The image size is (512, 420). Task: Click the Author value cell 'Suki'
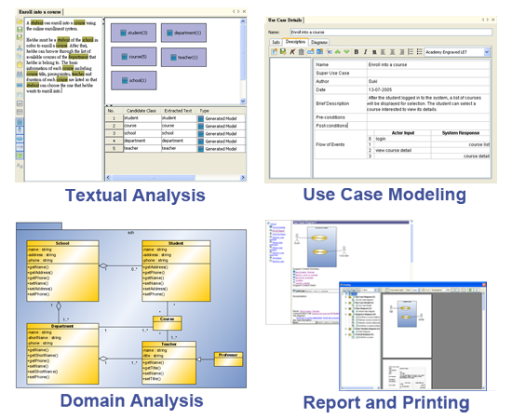click(x=428, y=81)
